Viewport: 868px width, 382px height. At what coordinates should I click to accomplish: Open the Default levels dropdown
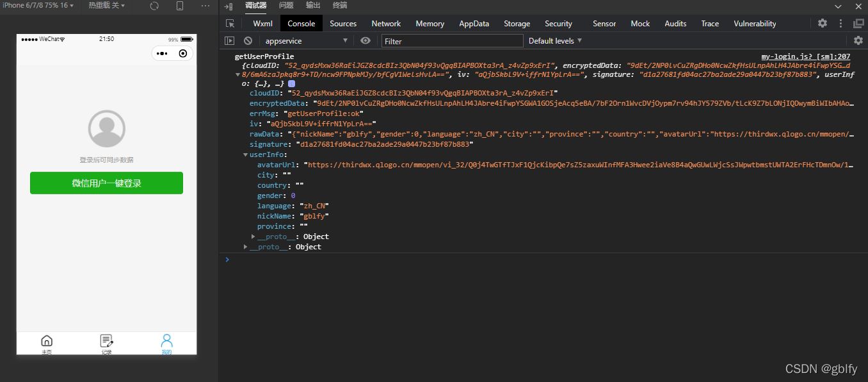[x=555, y=41]
